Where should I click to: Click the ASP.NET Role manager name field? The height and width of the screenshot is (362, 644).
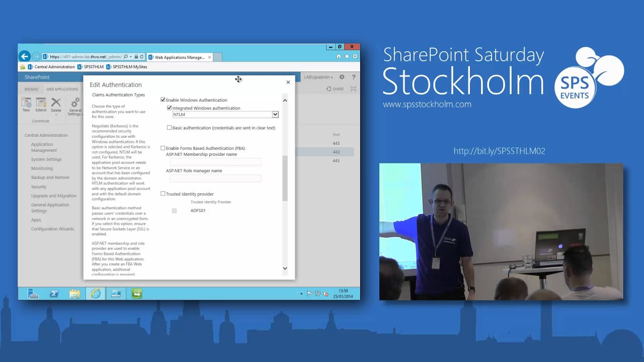(x=215, y=178)
